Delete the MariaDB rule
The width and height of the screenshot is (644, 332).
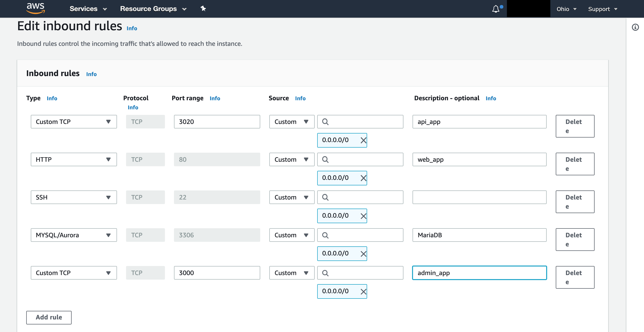575,240
